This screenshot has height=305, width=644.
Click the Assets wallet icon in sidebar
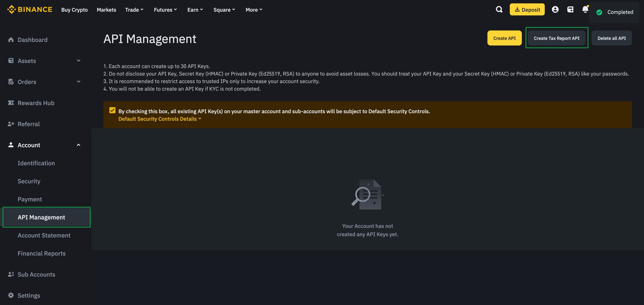point(11,61)
